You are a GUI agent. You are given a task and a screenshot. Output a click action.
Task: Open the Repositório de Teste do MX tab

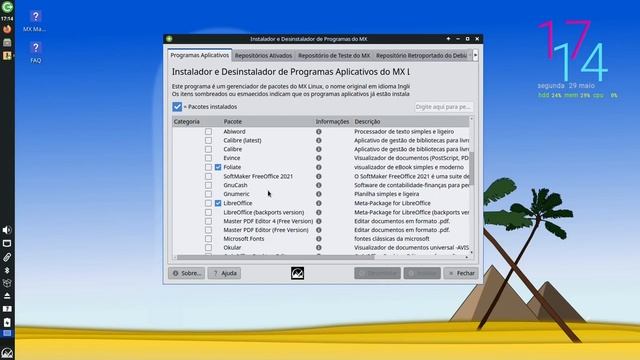[x=334, y=56]
